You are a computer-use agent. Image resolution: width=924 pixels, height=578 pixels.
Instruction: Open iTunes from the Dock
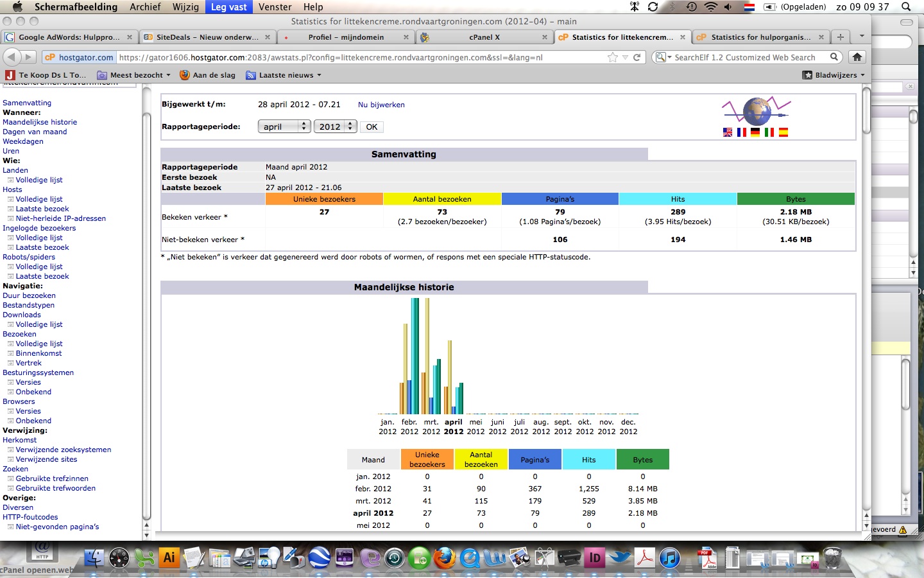[x=670, y=557]
